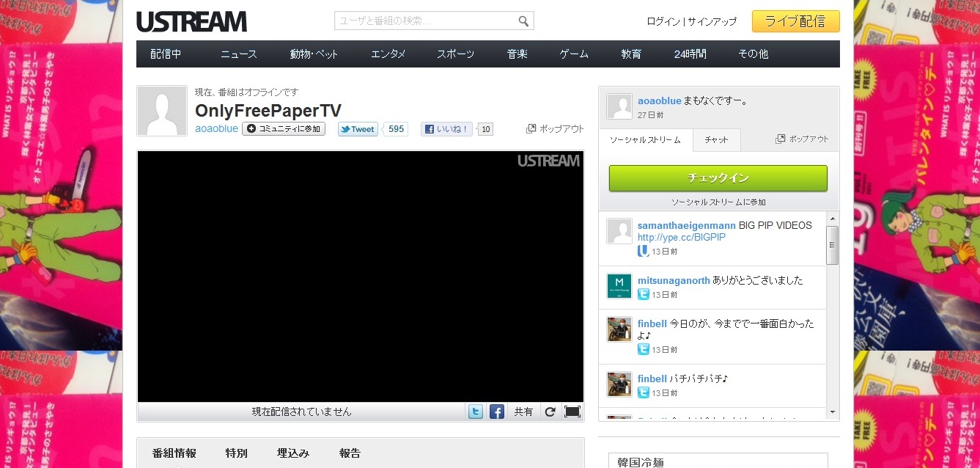Click the player refresh icon
This screenshot has height=468, width=980.
tap(550, 412)
